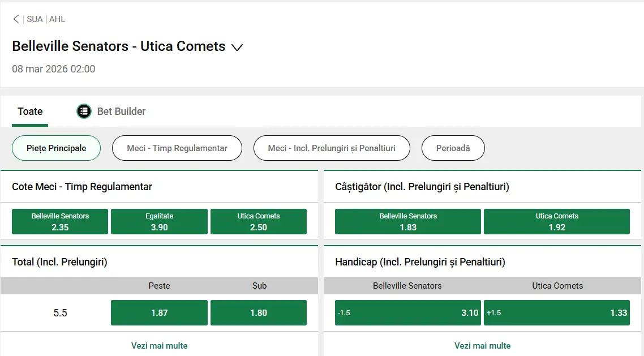This screenshot has height=356, width=644.
Task: Select Meci - Incl. Prelungiri și Penaltiuri filter
Action: (x=332, y=148)
